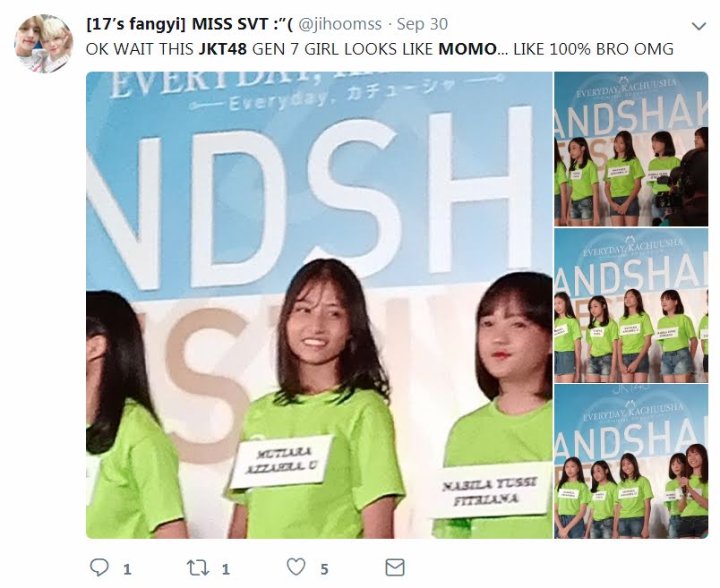Click the reply count number 1
Viewport: 720px width, 588px height.
tap(127, 569)
